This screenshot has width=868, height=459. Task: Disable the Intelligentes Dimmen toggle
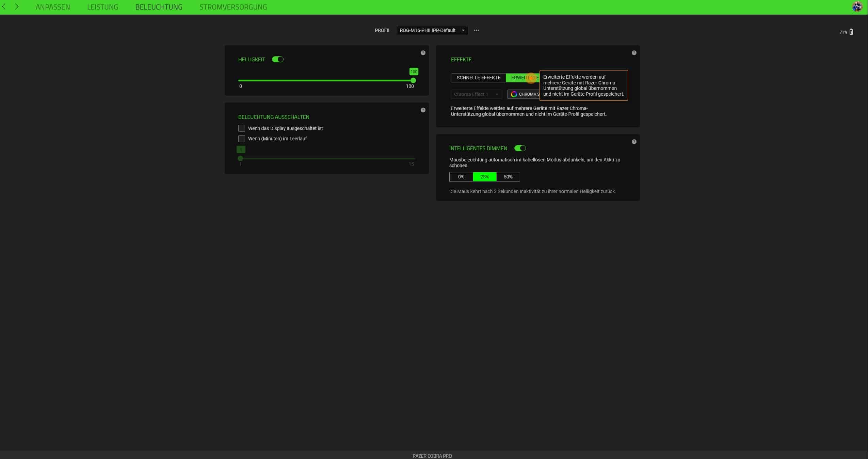[520, 148]
